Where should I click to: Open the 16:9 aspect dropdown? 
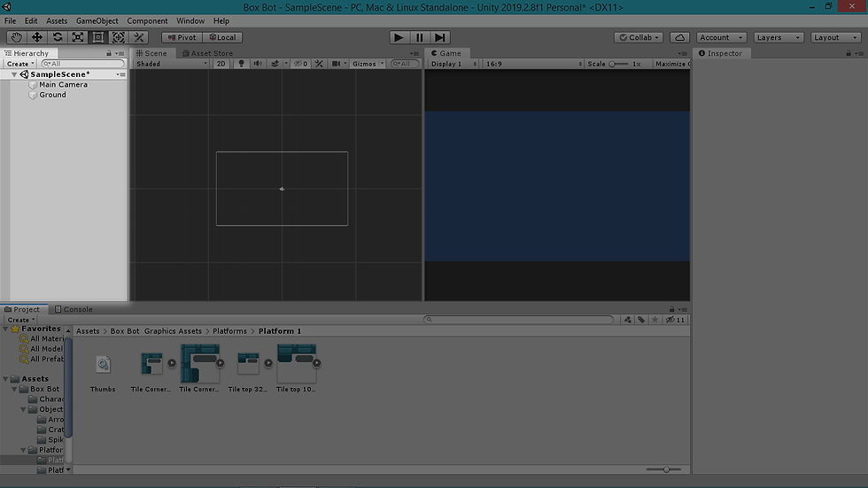tap(533, 64)
